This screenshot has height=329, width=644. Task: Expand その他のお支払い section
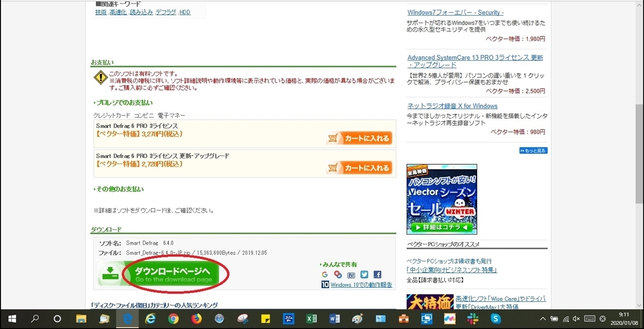tap(119, 189)
